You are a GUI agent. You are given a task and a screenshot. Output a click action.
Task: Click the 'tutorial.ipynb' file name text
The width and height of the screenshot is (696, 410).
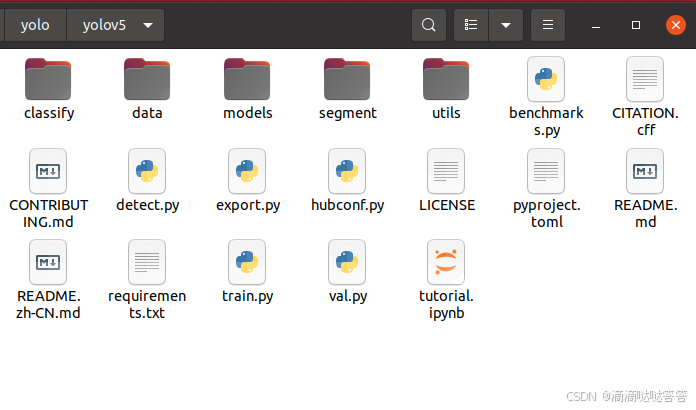click(x=446, y=304)
